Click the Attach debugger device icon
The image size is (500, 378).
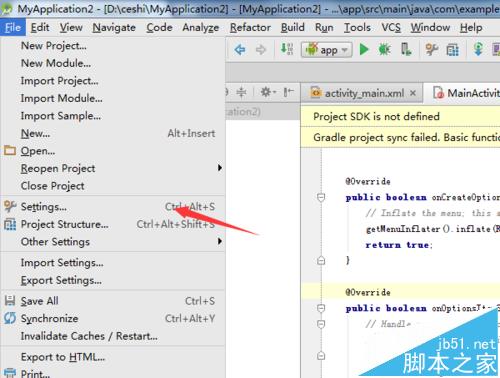click(406, 50)
